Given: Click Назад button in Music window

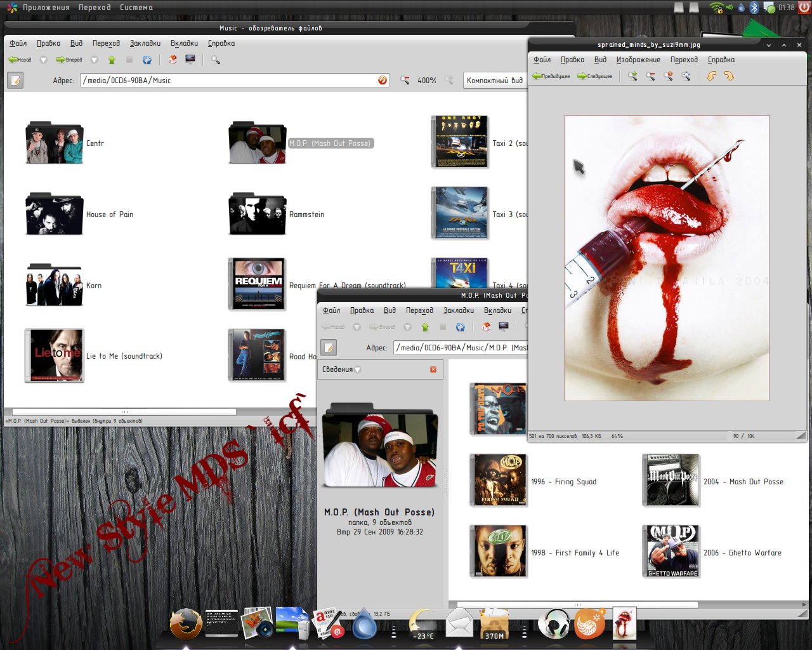Looking at the screenshot, I should [x=20, y=60].
